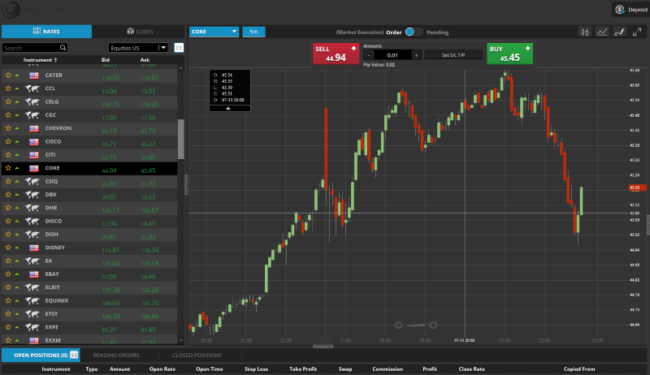Click the rates list scroll-down arrow
650x375 pixels.
click(181, 340)
